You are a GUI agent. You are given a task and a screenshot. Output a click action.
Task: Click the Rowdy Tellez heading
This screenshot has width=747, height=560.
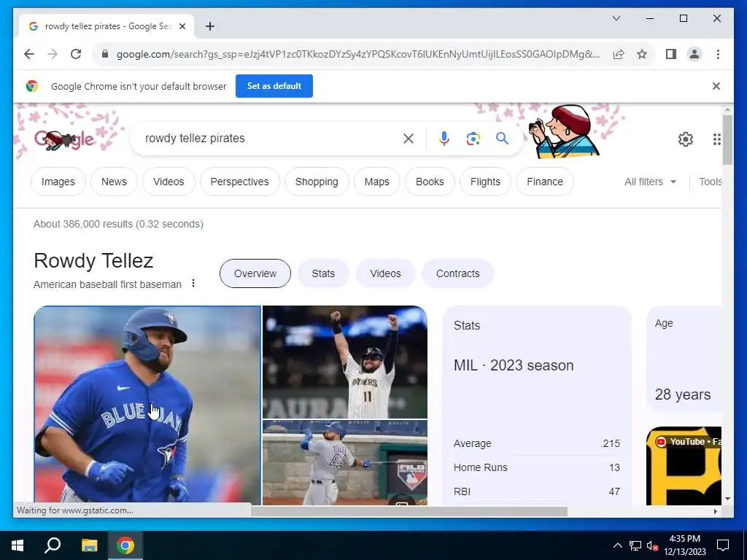(x=93, y=261)
